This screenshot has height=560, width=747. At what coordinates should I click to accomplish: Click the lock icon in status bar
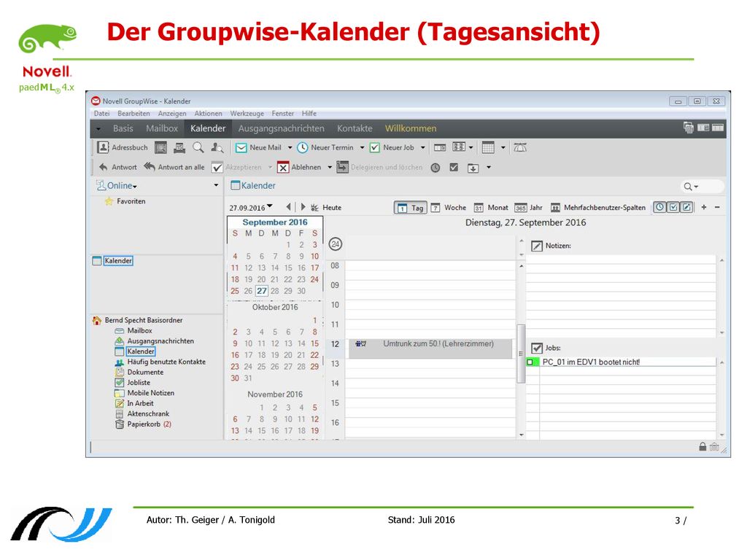point(703,446)
